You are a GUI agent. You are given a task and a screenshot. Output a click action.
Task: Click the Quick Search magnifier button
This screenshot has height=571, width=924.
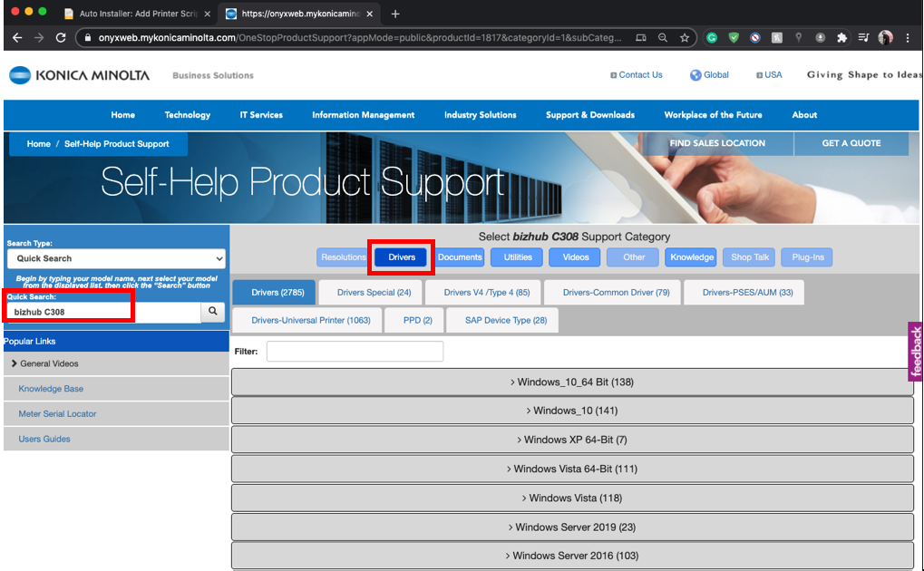click(x=213, y=312)
